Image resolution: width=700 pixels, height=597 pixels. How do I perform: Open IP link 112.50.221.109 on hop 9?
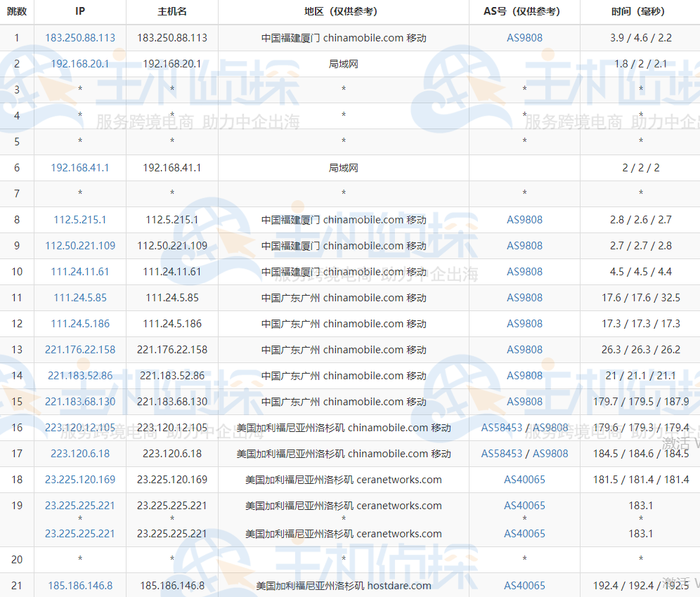[x=79, y=246]
